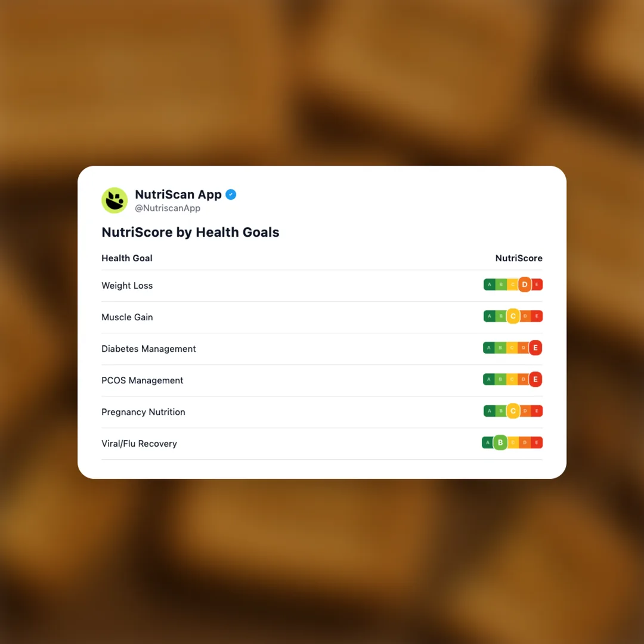Select the Diabetes Management row label
Screen dimensions: 644x644
point(148,349)
